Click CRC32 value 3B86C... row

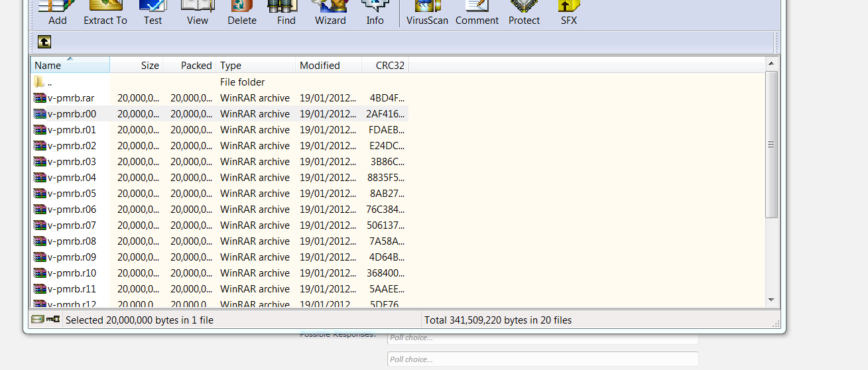click(x=387, y=162)
